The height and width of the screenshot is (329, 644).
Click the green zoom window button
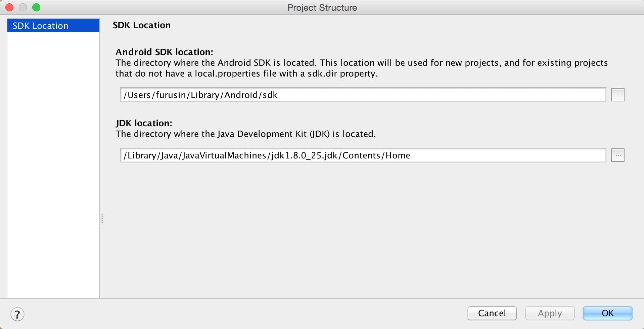[x=36, y=7]
